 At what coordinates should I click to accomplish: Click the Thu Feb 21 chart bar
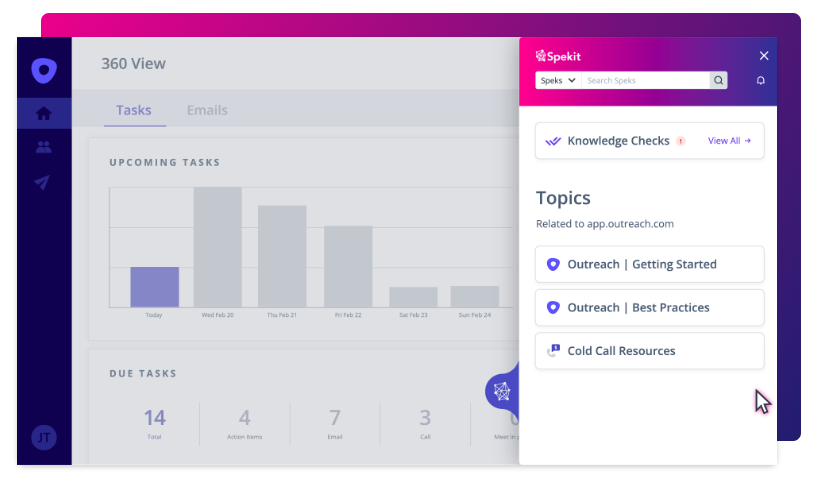tap(282, 256)
